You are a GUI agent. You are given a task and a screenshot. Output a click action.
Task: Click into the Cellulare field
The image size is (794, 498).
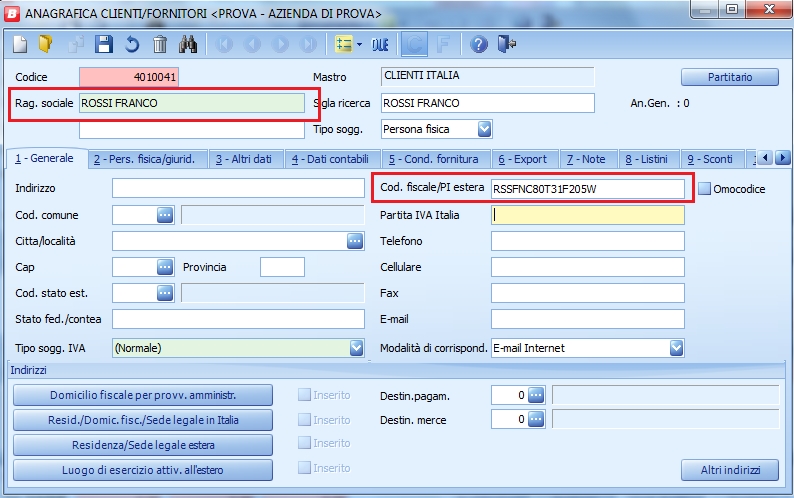coord(588,267)
